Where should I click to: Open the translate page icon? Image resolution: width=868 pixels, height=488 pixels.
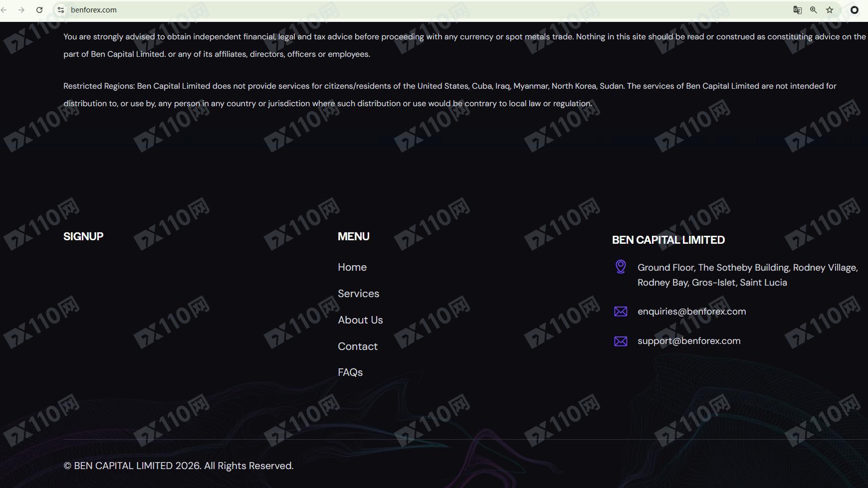797,10
